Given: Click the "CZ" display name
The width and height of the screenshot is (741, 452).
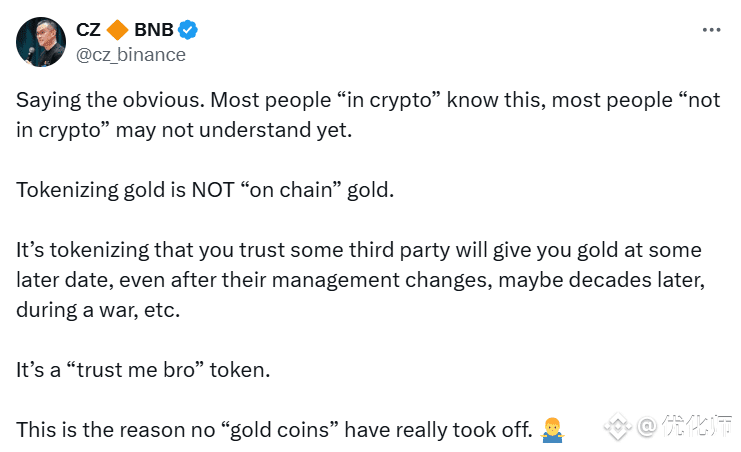Looking at the screenshot, I should [x=88, y=30].
